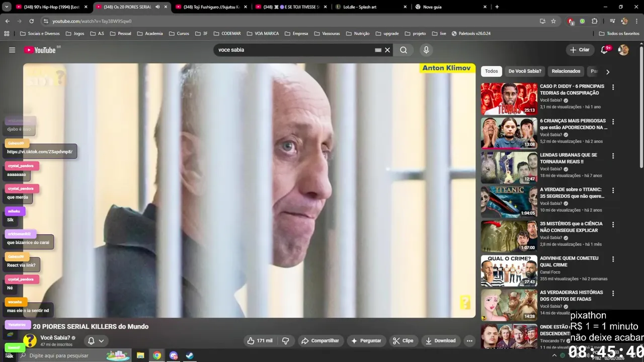Open the upgrade bookmark folder
The width and height of the screenshot is (644, 362).
[x=387, y=34]
